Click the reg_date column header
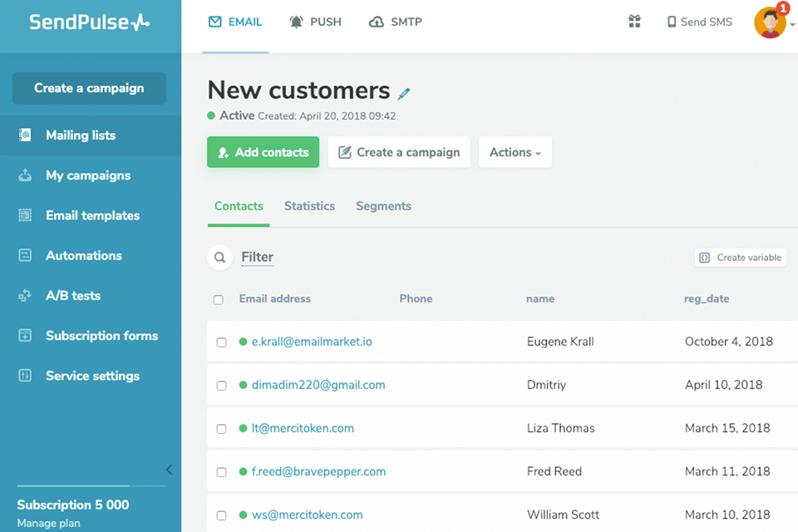798x532 pixels. pyautogui.click(x=707, y=299)
